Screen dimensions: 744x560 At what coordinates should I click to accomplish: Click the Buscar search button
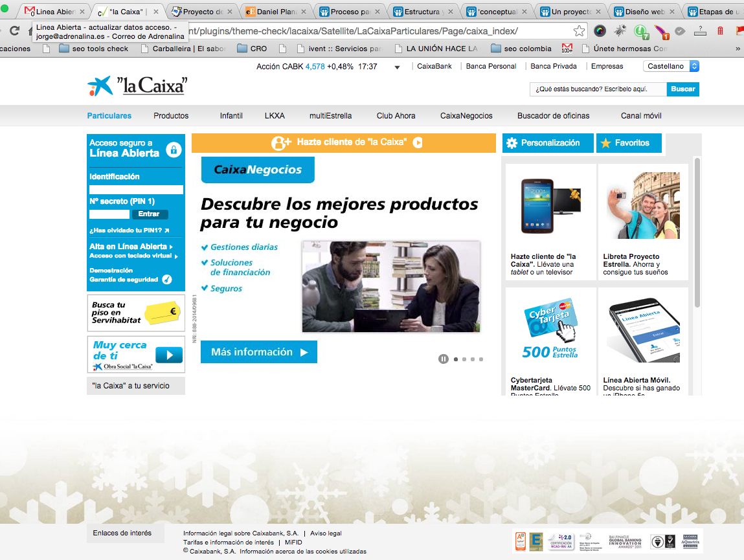point(682,89)
